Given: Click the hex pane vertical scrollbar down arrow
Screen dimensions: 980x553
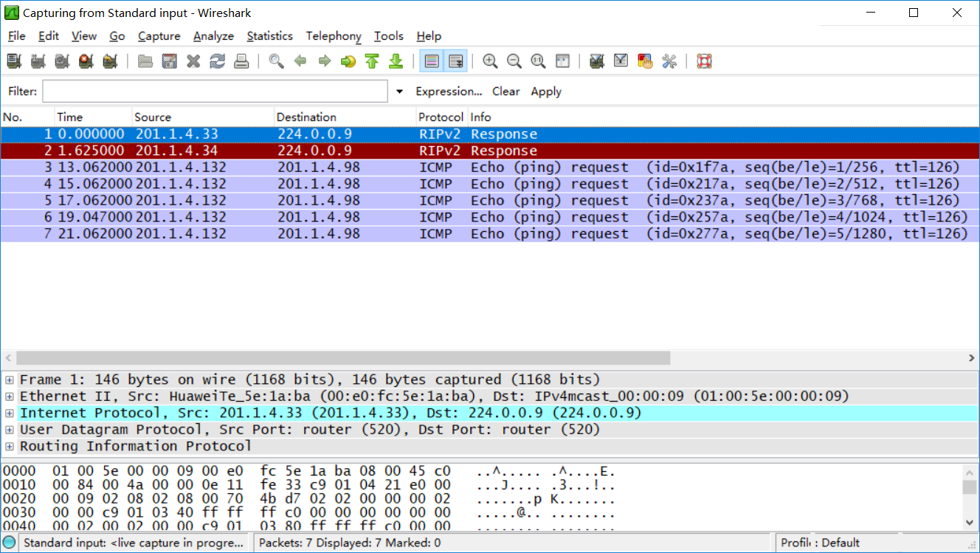Looking at the screenshot, I should click(970, 522).
